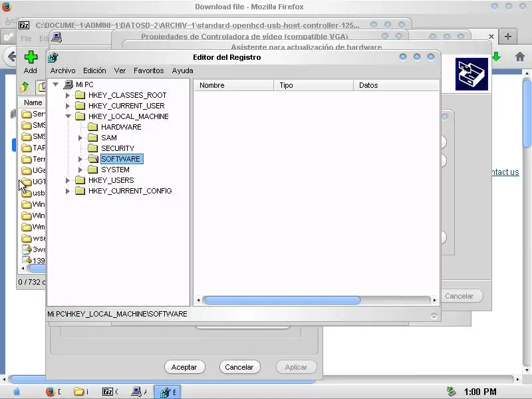Collapse the Mi PC tree root
Image resolution: width=532 pixels, height=399 pixels.
56,84
